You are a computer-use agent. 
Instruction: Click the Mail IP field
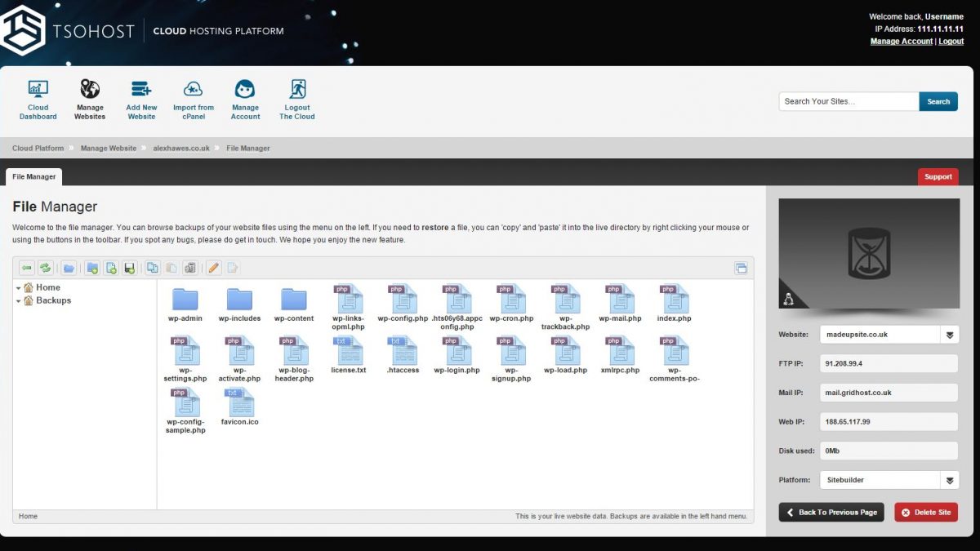coord(889,393)
